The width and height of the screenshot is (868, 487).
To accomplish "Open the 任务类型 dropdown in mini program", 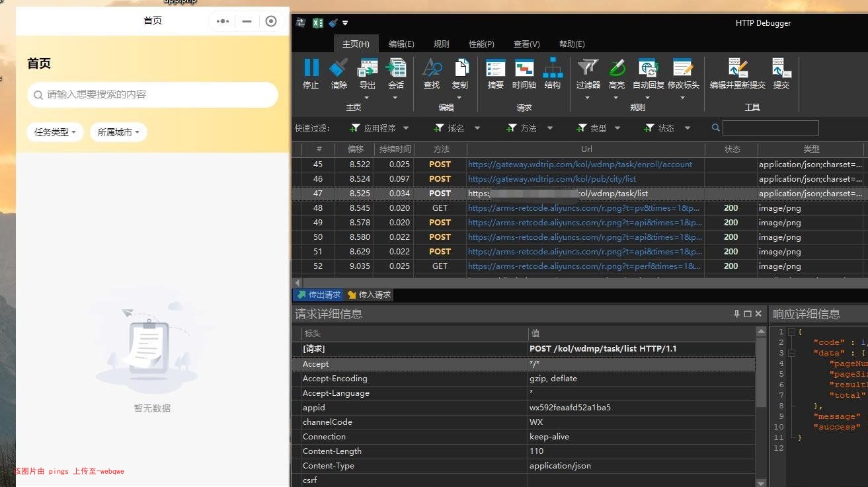I will (x=55, y=132).
